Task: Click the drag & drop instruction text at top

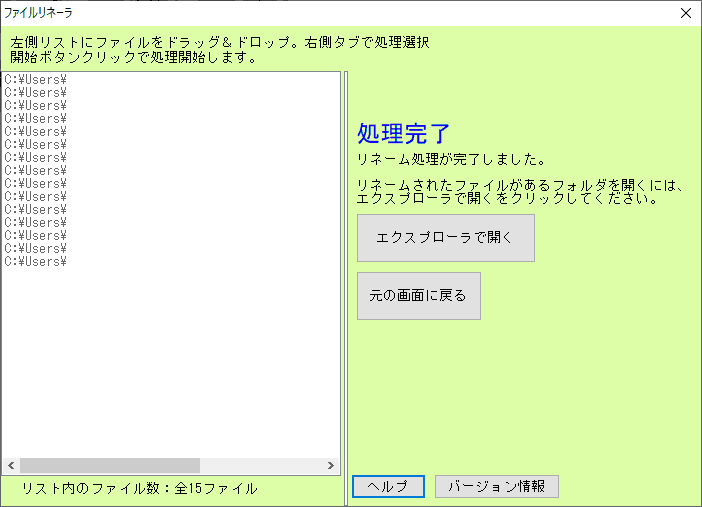Action: tap(220, 43)
